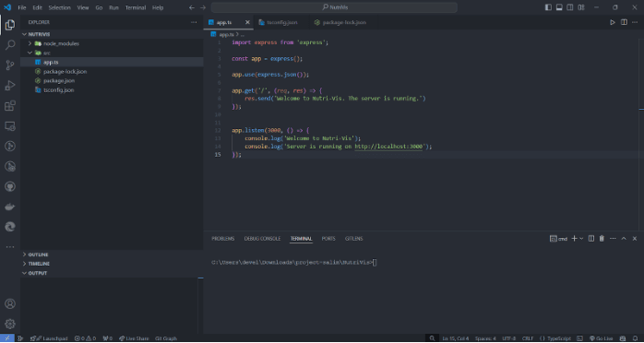Open the Terminal menu
The height and width of the screenshot is (343, 644).
[135, 7]
